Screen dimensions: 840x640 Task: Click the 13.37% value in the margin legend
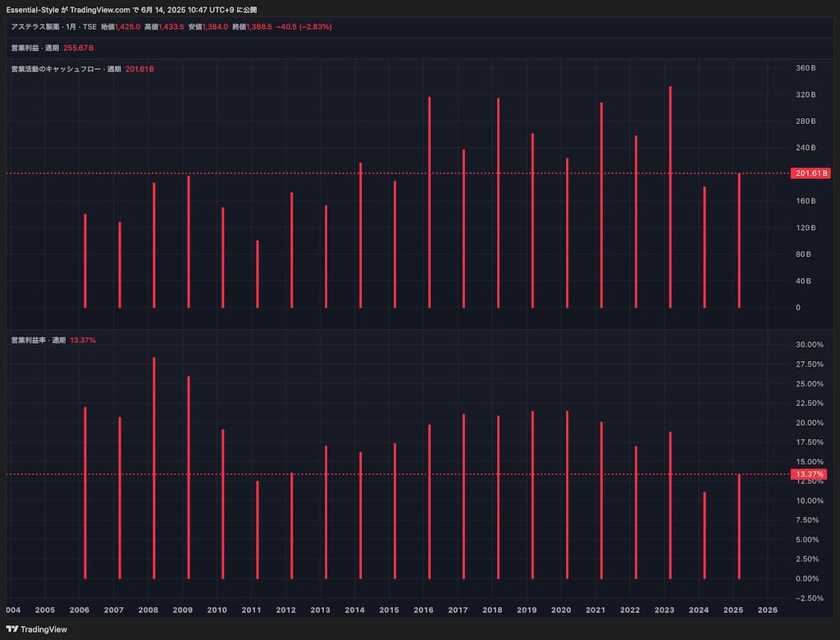pyautogui.click(x=83, y=341)
